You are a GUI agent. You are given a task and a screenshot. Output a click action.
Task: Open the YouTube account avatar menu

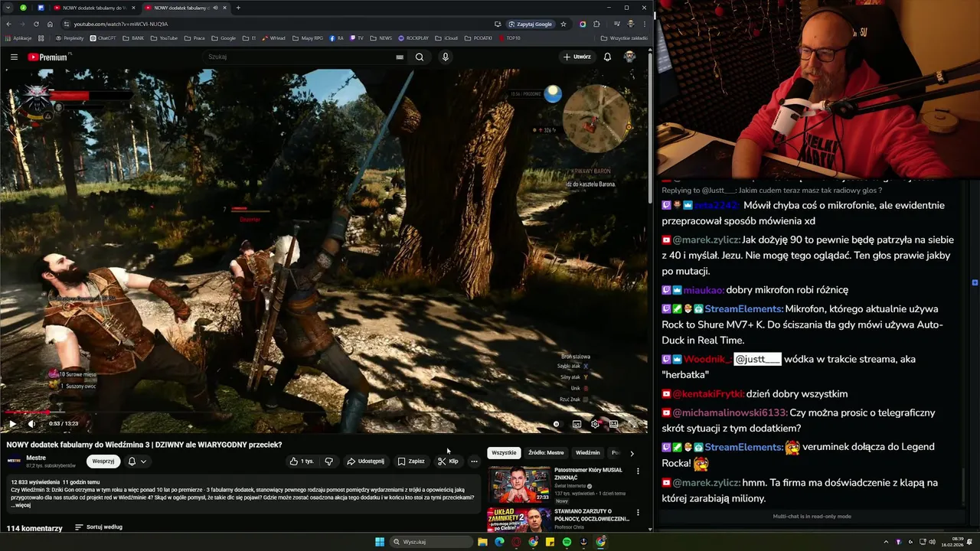tap(629, 57)
